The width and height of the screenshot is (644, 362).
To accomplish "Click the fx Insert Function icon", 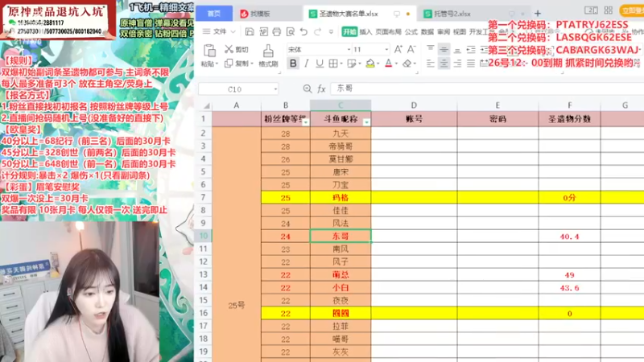I will (321, 88).
